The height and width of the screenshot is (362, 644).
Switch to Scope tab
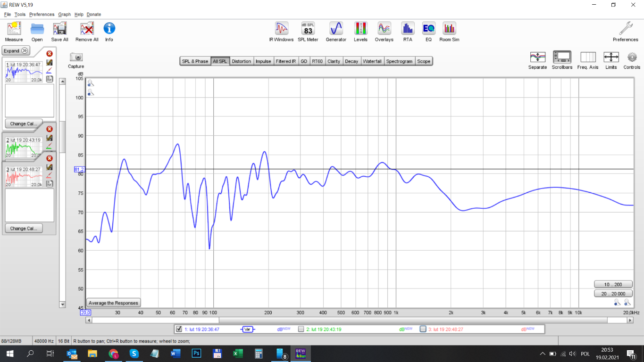coord(424,61)
